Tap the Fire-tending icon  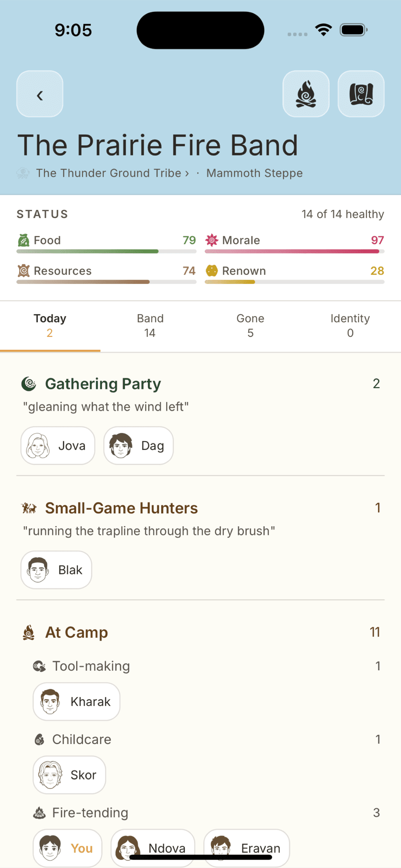(x=39, y=813)
